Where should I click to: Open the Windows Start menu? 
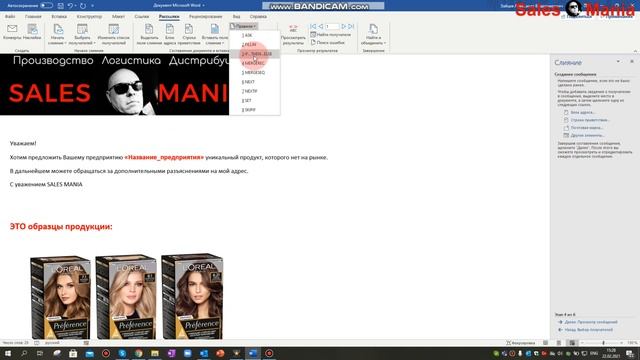coord(7,353)
